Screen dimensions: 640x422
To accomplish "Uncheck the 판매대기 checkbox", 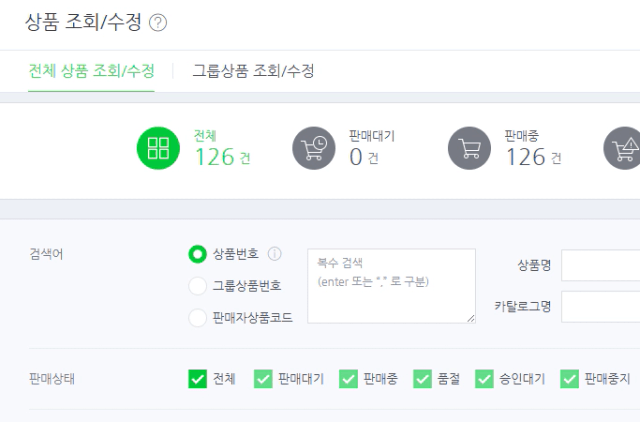I will tap(263, 379).
